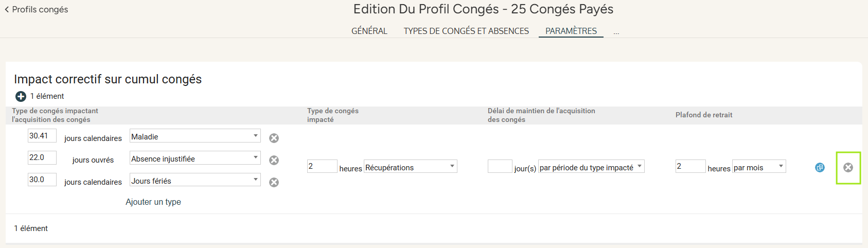Remove the Maladie leave type row
This screenshot has height=248, width=868.
(x=274, y=138)
